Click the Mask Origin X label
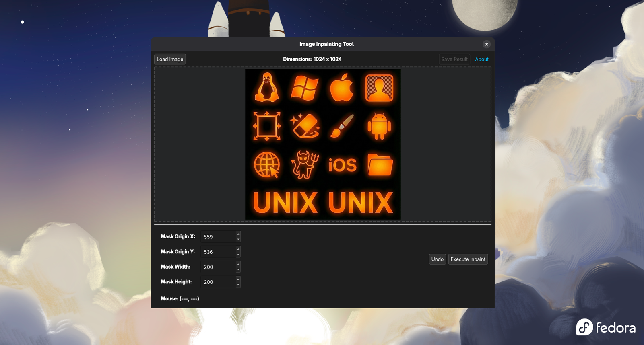This screenshot has height=345, width=644. 178,236
